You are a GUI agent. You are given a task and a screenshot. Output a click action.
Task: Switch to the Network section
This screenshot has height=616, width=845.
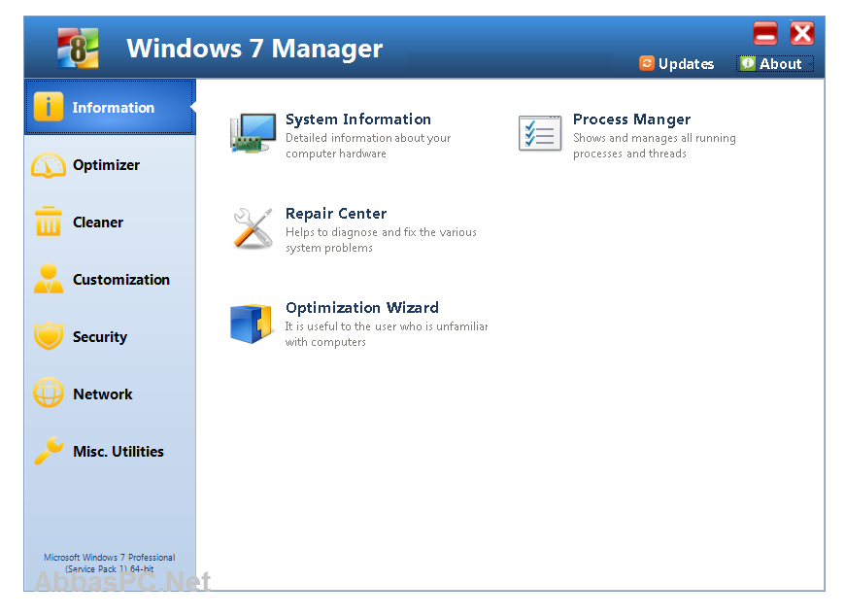[x=110, y=394]
